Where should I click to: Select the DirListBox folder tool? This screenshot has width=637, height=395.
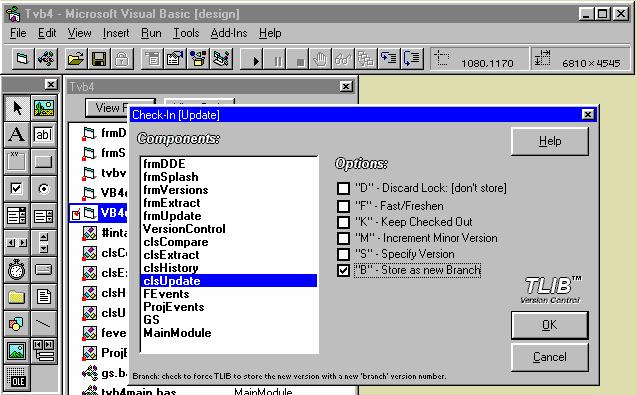pos(17,296)
